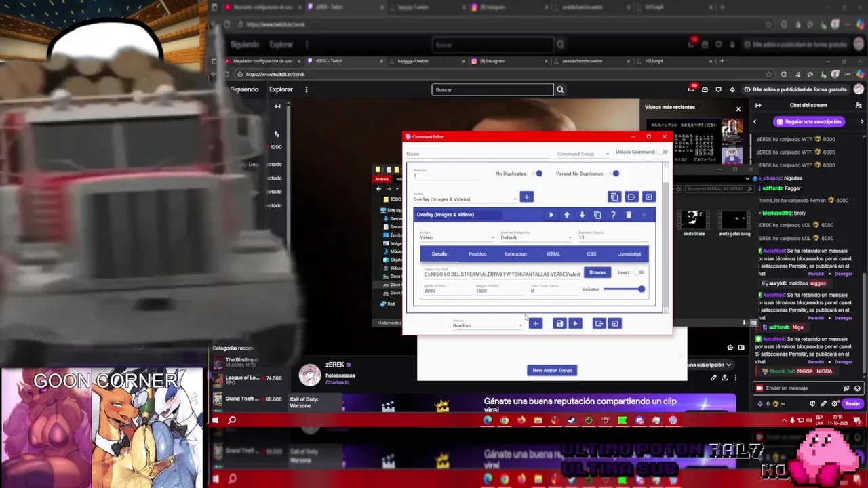868x488 pixels.
Task: Open the Archivo tab in File Explorer
Action: coord(382,179)
